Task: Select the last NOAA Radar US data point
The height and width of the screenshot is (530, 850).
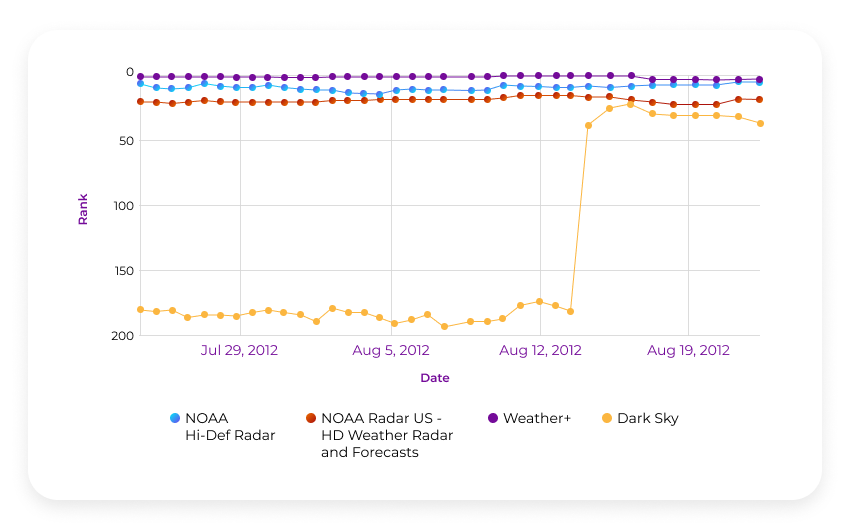Action: [x=760, y=99]
